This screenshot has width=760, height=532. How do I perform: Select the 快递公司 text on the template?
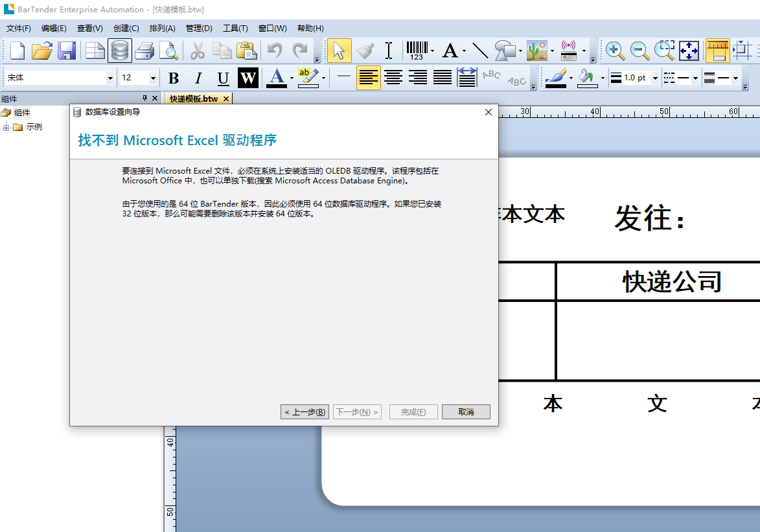pyautogui.click(x=672, y=282)
